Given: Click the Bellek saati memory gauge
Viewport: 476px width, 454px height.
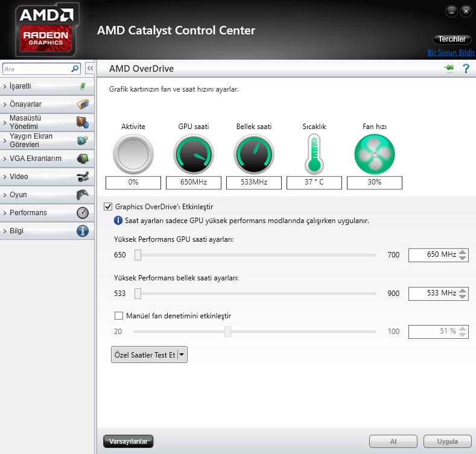Looking at the screenshot, I should pos(254,154).
